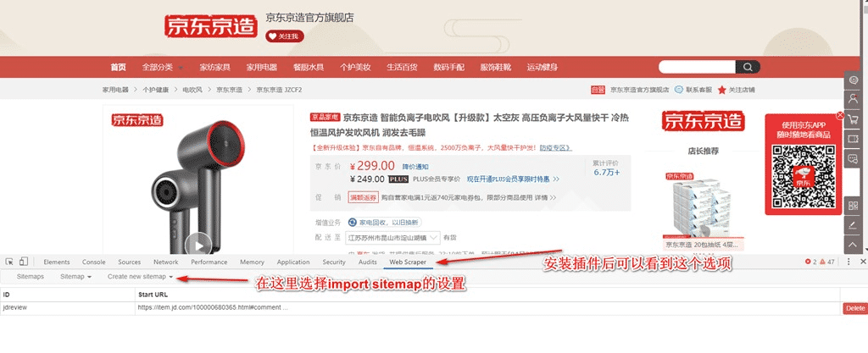Click the 关注店铺 star icon

pyautogui.click(x=722, y=90)
